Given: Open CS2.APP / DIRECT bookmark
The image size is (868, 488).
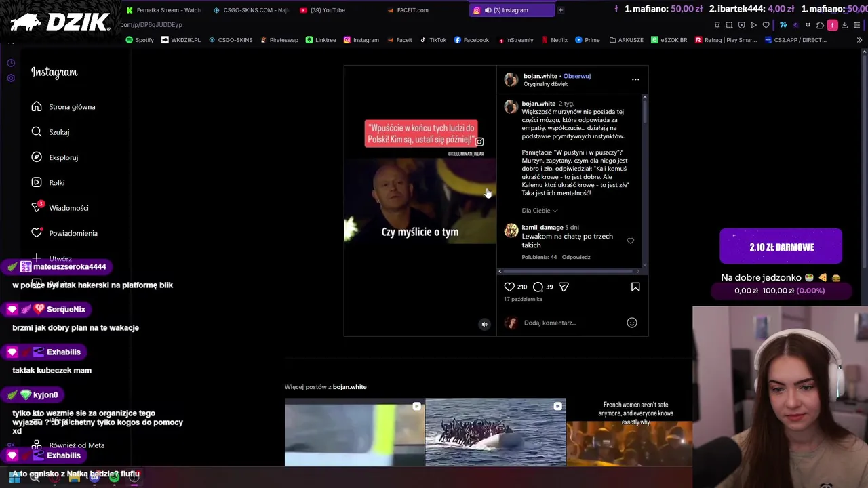Looking at the screenshot, I should (795, 40).
